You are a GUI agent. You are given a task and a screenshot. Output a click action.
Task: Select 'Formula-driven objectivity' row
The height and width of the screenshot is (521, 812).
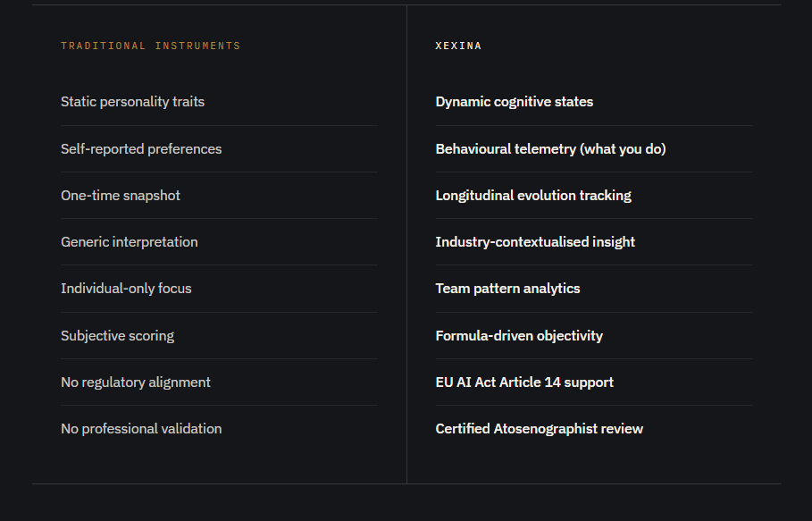519,336
